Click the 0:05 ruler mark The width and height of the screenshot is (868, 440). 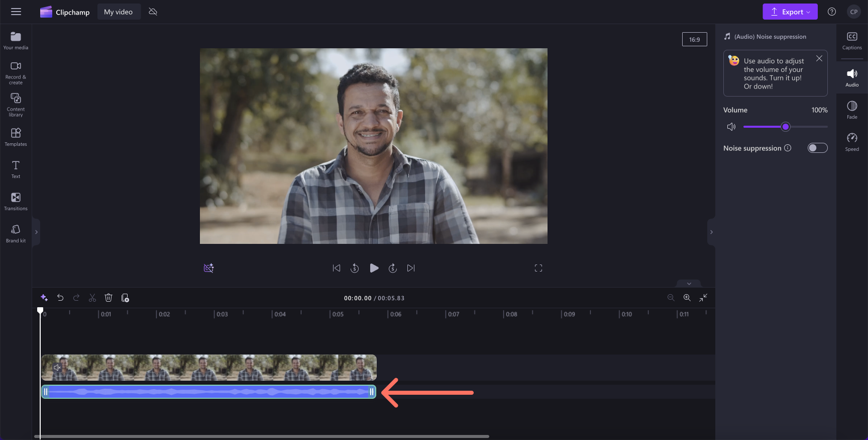[337, 314]
